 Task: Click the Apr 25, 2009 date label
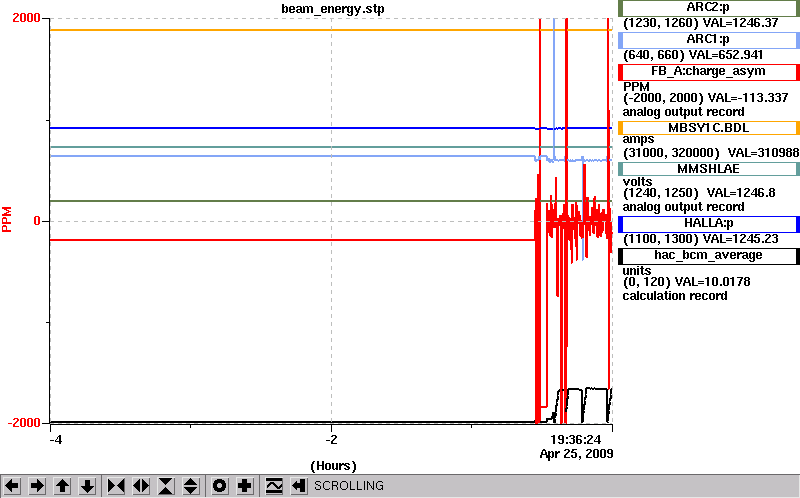pyautogui.click(x=577, y=454)
